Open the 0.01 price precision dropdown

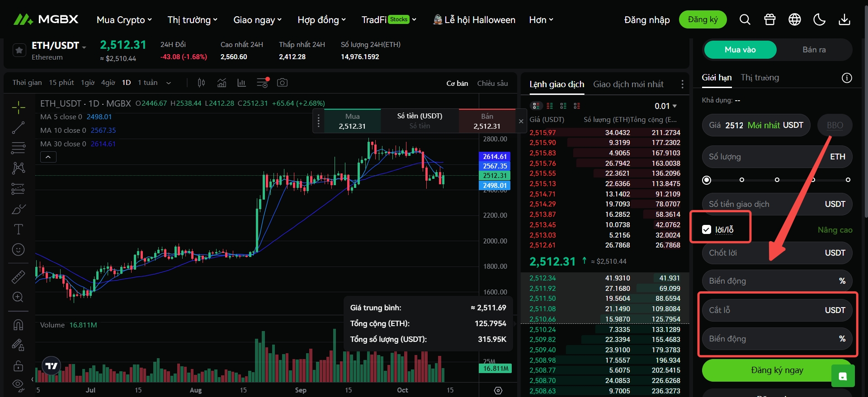[665, 106]
